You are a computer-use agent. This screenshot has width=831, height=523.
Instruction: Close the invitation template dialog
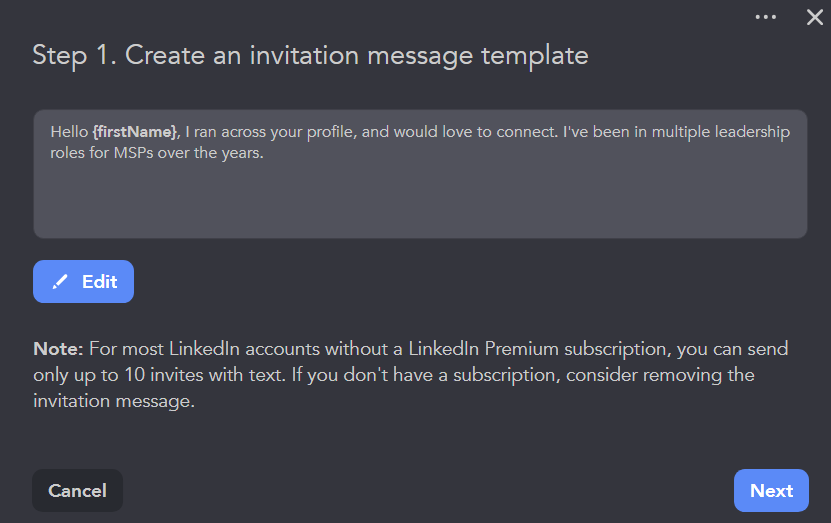pyautogui.click(x=814, y=17)
